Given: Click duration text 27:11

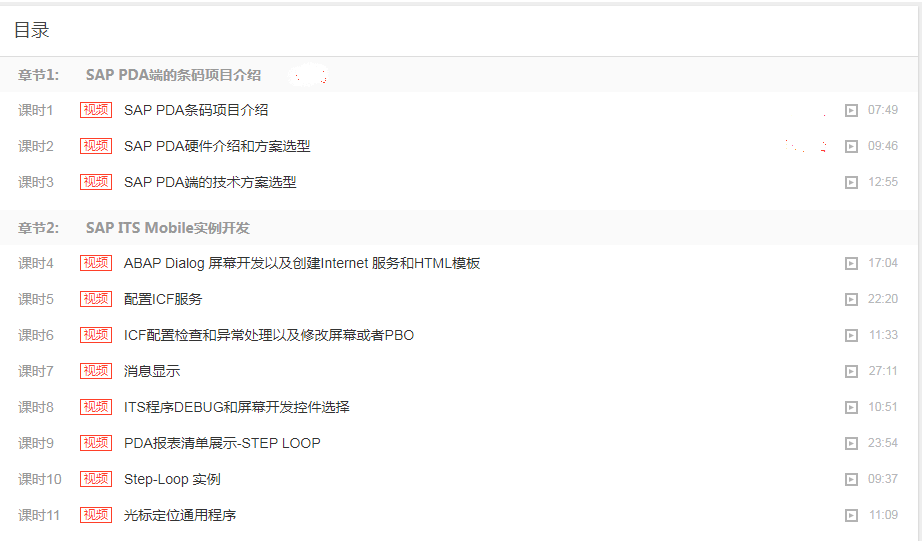Looking at the screenshot, I should [883, 371].
